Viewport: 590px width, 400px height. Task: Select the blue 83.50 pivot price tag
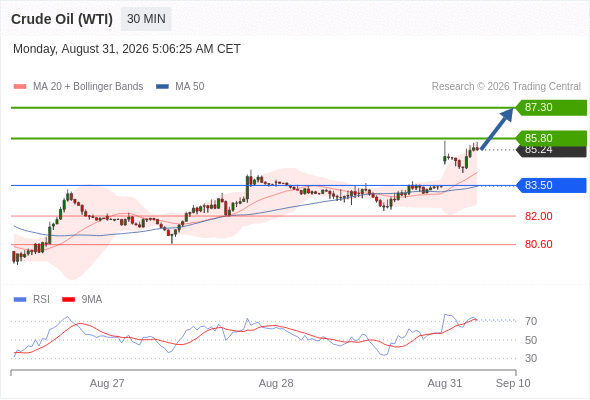[x=551, y=186]
